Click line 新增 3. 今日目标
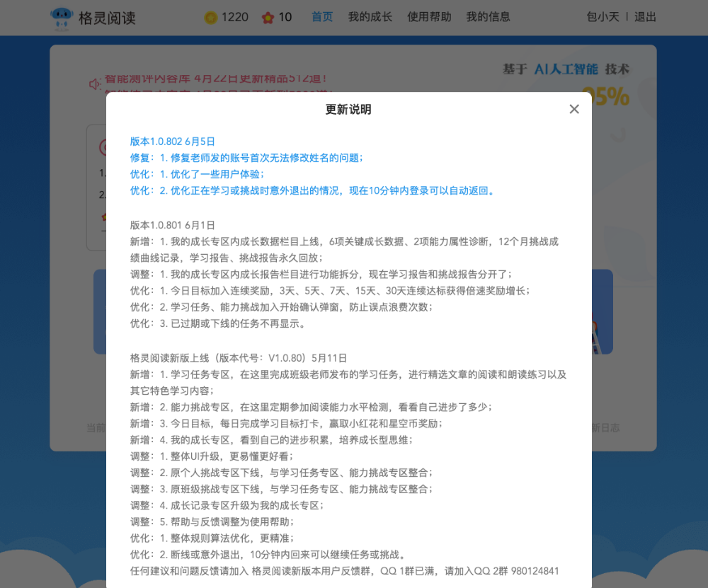Image resolution: width=708 pixels, height=588 pixels. pos(286,424)
